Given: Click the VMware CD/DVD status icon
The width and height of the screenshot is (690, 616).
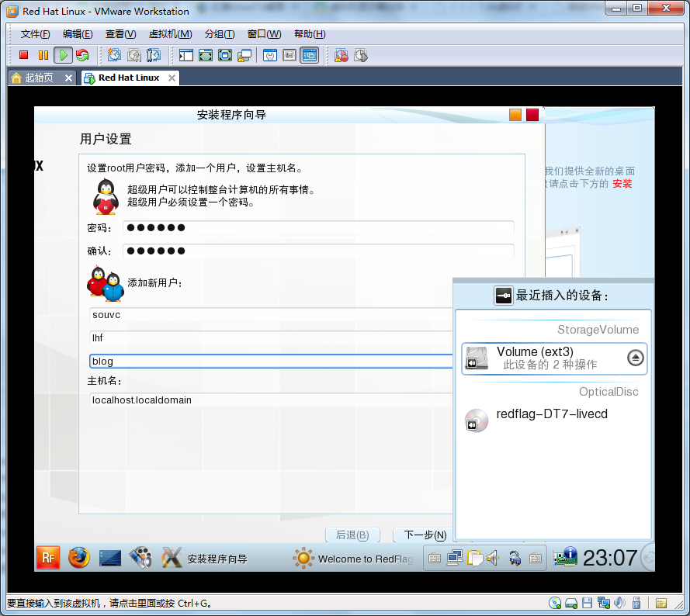Looking at the screenshot, I should [x=555, y=603].
